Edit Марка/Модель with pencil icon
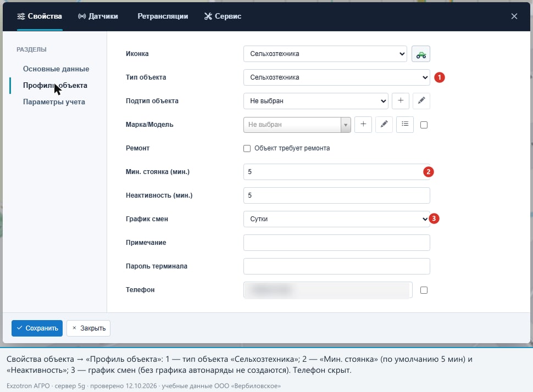This screenshot has width=533, height=392. (x=384, y=125)
